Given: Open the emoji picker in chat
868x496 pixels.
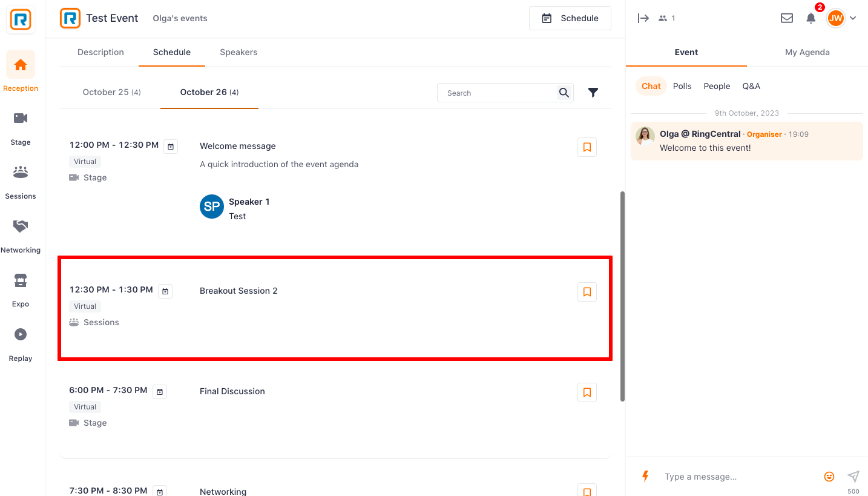Looking at the screenshot, I should click(x=829, y=477).
